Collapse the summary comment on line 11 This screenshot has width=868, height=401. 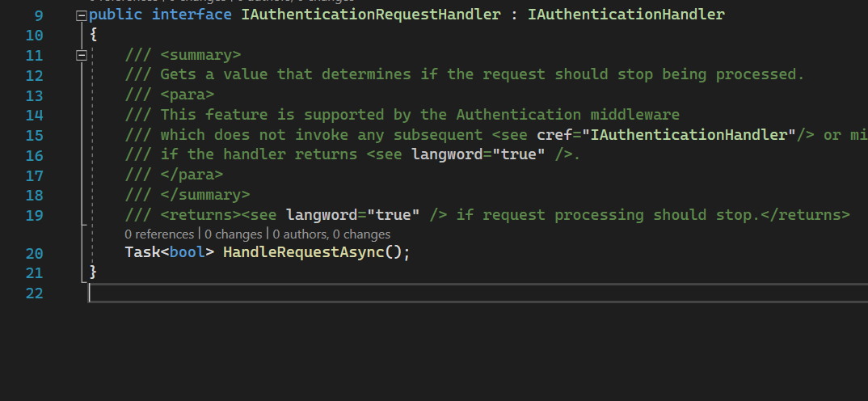[x=82, y=56]
